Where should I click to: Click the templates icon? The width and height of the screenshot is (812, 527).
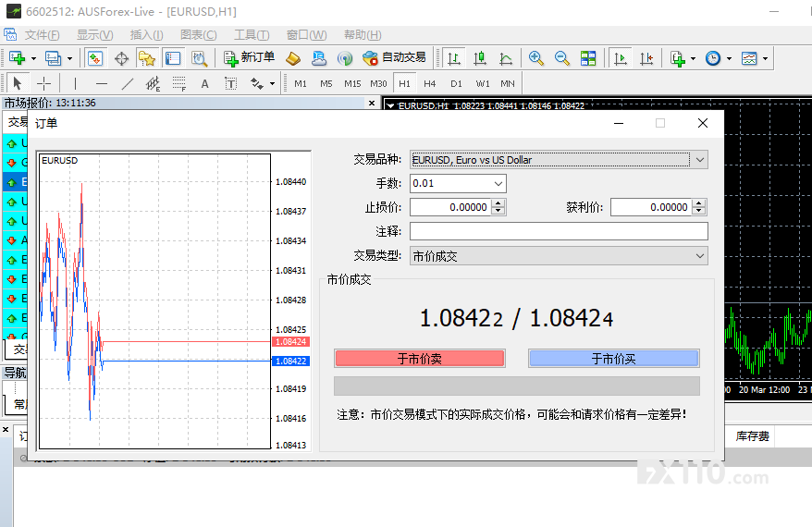click(749, 58)
